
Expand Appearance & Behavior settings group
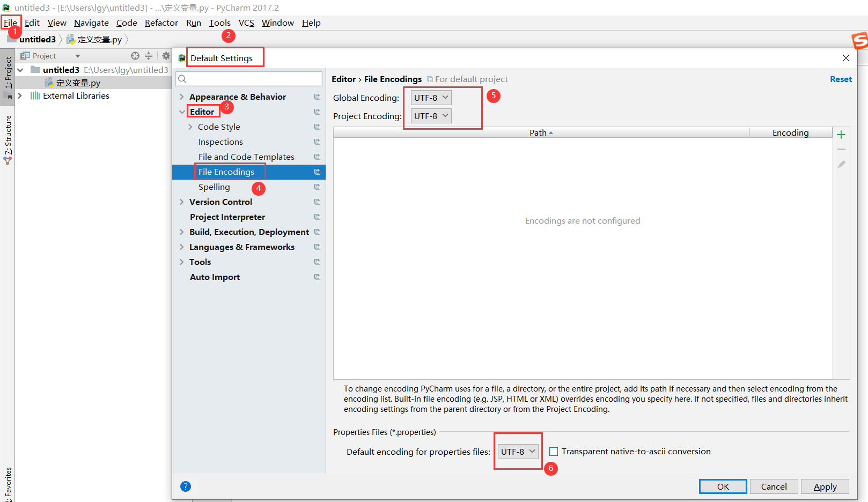coord(182,97)
